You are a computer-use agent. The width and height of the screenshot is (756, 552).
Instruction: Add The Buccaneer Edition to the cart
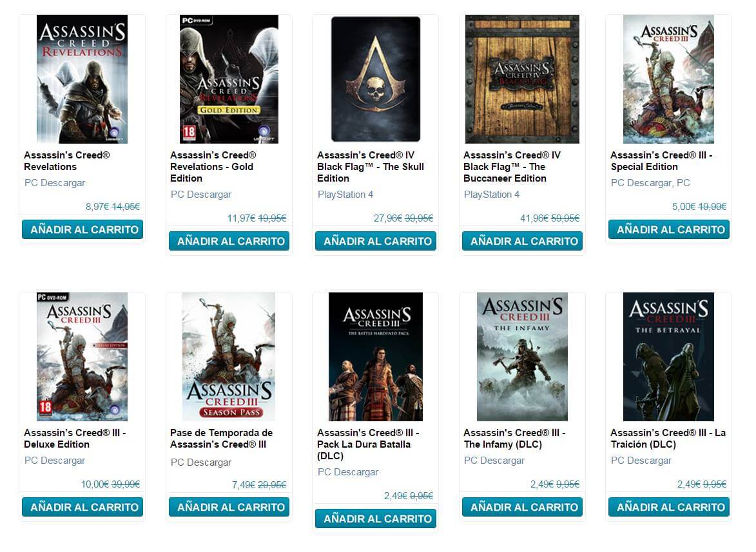(x=522, y=241)
